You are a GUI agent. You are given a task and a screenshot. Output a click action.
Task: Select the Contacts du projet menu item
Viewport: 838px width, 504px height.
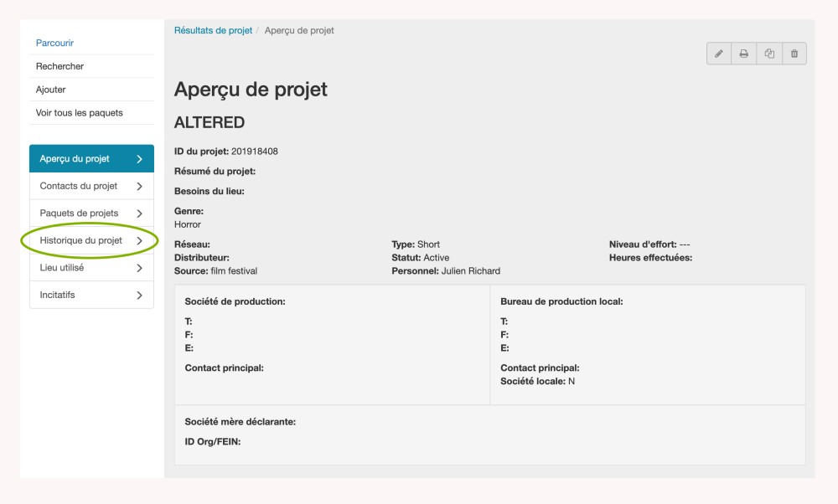tap(79, 186)
